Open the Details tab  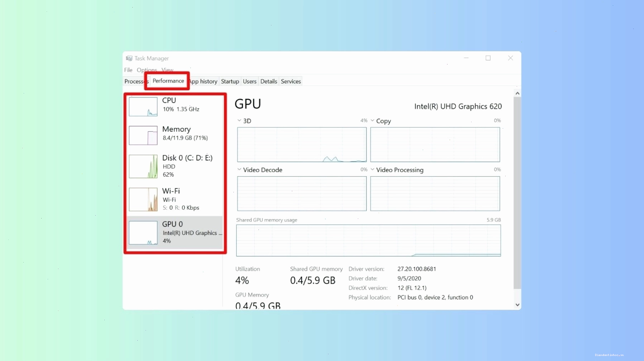[x=269, y=81]
